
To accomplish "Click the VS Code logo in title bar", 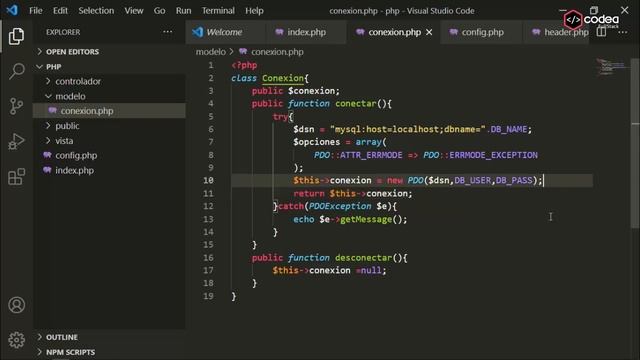I will [12, 10].
